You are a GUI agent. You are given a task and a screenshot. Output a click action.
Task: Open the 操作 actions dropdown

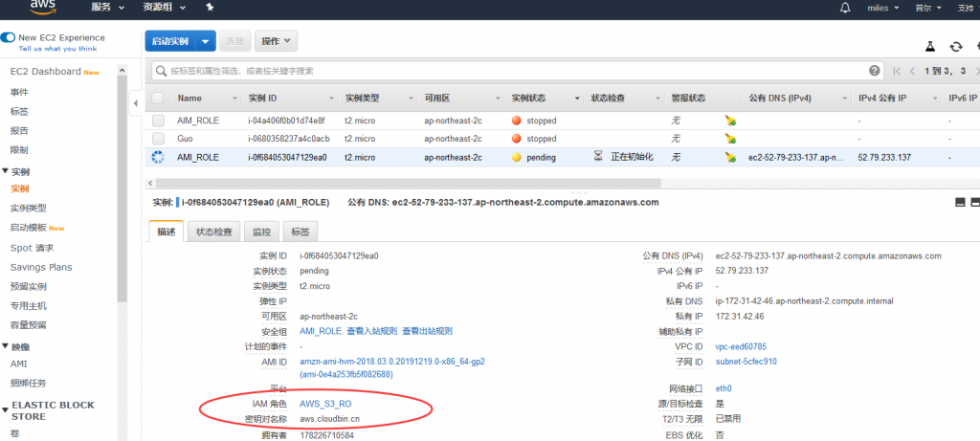click(276, 41)
